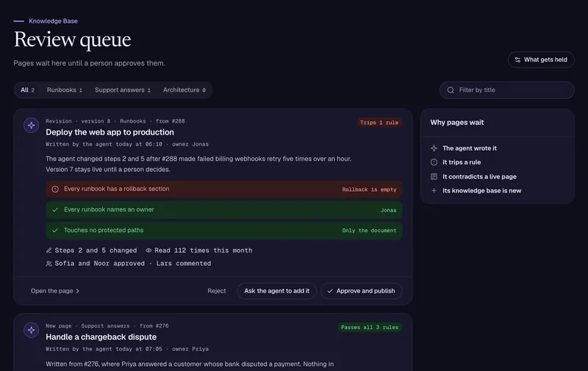588x371 pixels.
Task: Click Its knowledge base is new reason
Action: [x=482, y=191]
